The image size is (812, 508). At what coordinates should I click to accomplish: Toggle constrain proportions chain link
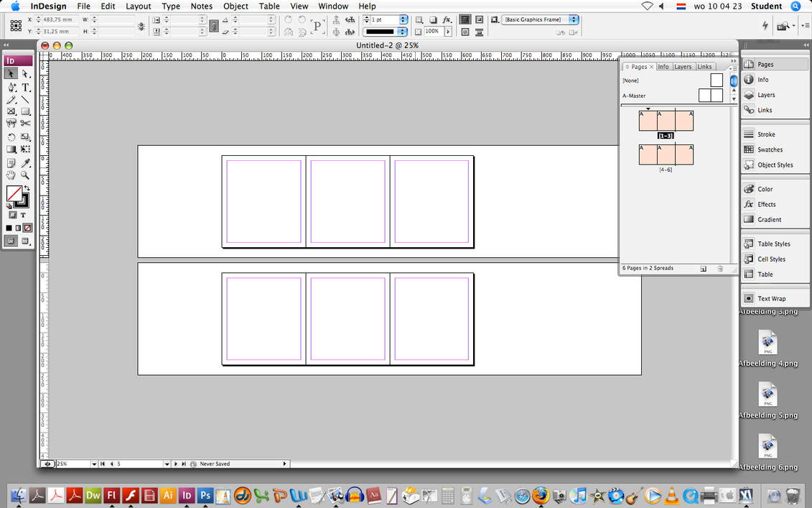213,26
